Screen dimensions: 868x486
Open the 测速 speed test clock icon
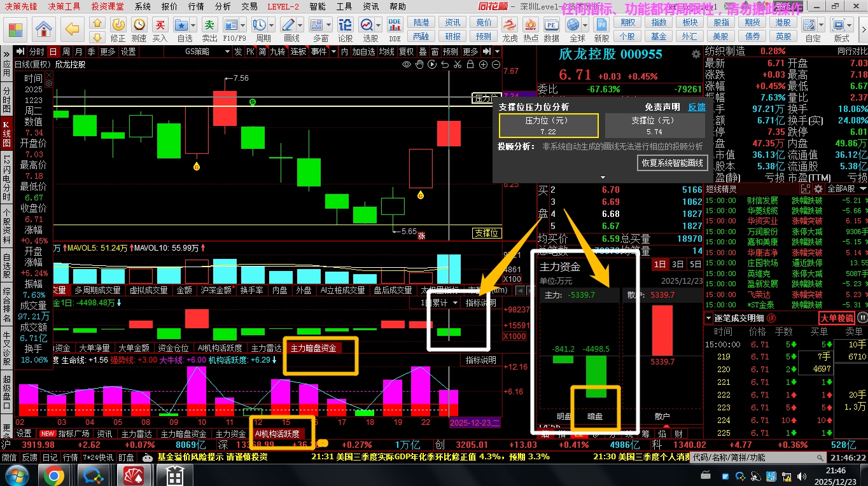click(x=139, y=25)
